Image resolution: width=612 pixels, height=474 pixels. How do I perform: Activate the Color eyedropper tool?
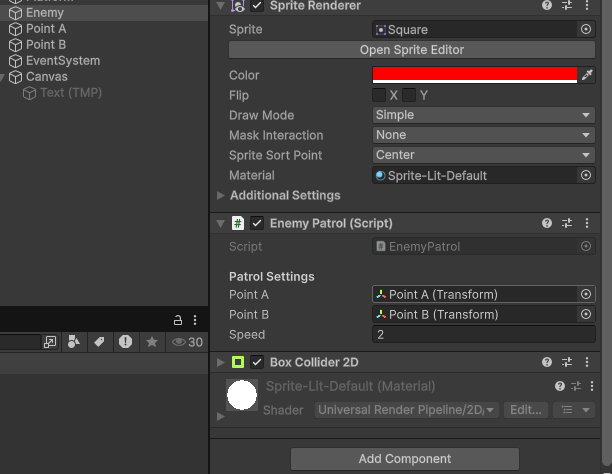click(587, 75)
